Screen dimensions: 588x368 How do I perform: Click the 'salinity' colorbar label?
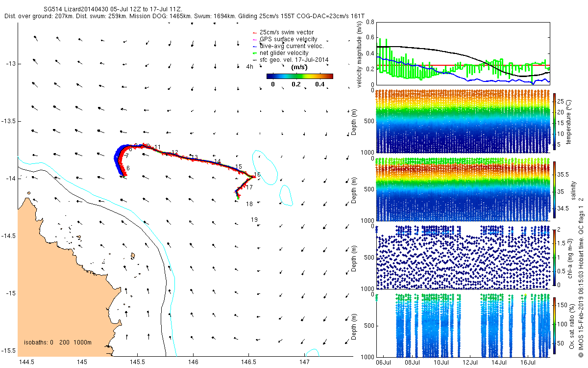(573, 190)
